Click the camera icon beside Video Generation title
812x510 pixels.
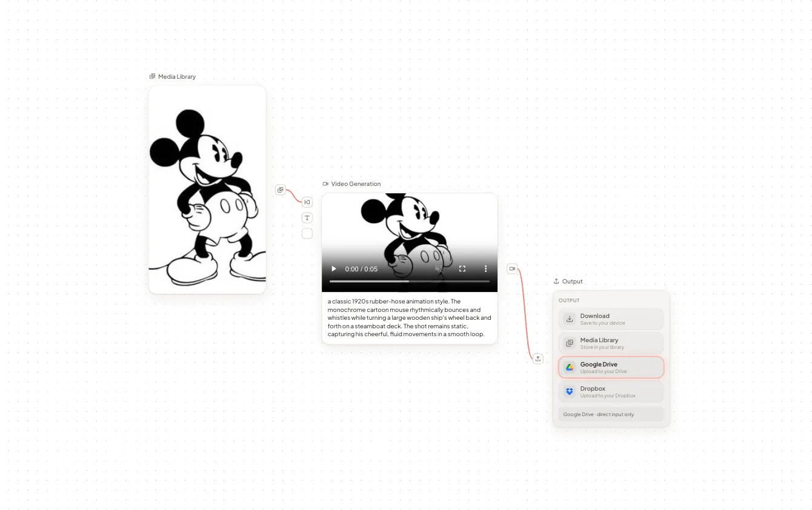coord(325,184)
